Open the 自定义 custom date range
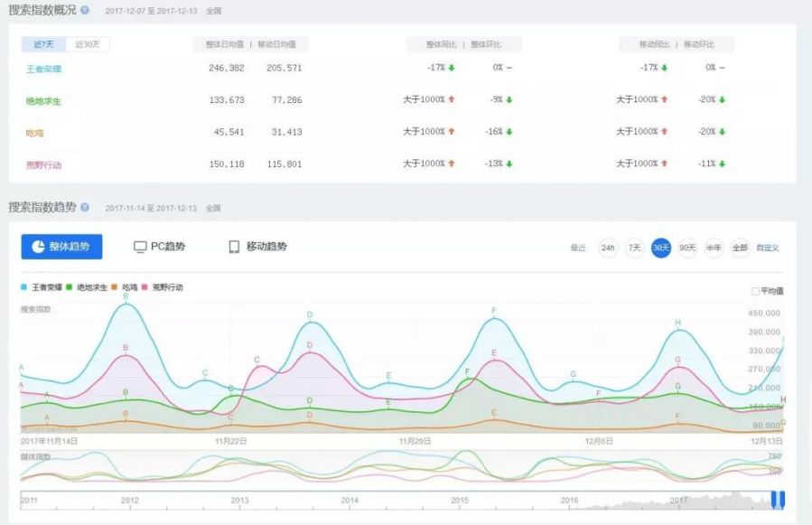The height and width of the screenshot is (525, 812). click(768, 248)
